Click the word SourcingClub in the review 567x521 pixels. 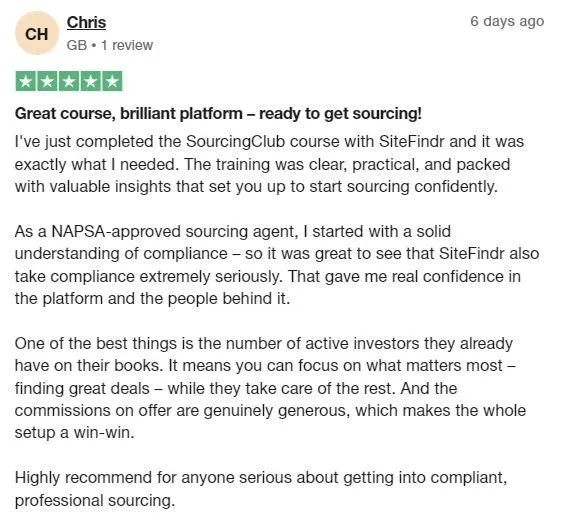coord(235,142)
